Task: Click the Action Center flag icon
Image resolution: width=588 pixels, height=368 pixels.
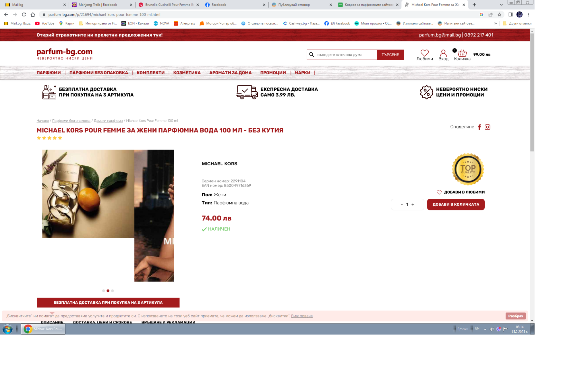Action: (505, 329)
